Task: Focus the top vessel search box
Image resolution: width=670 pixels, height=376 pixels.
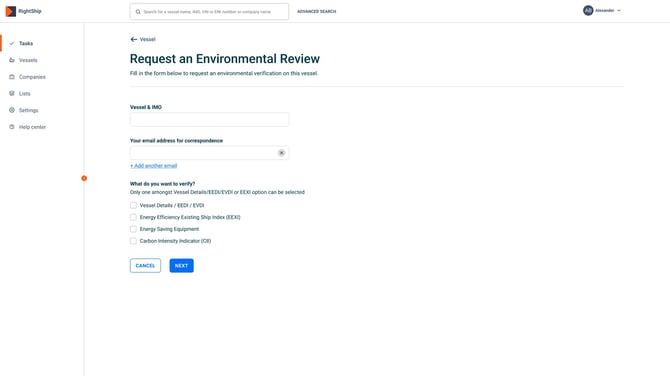Action: click(209, 12)
